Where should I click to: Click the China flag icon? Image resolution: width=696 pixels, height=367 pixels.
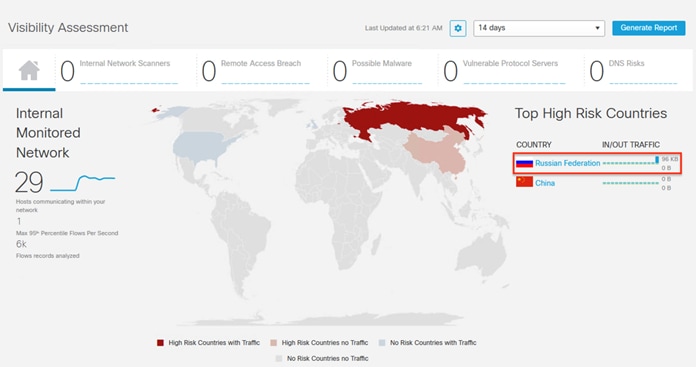(524, 182)
